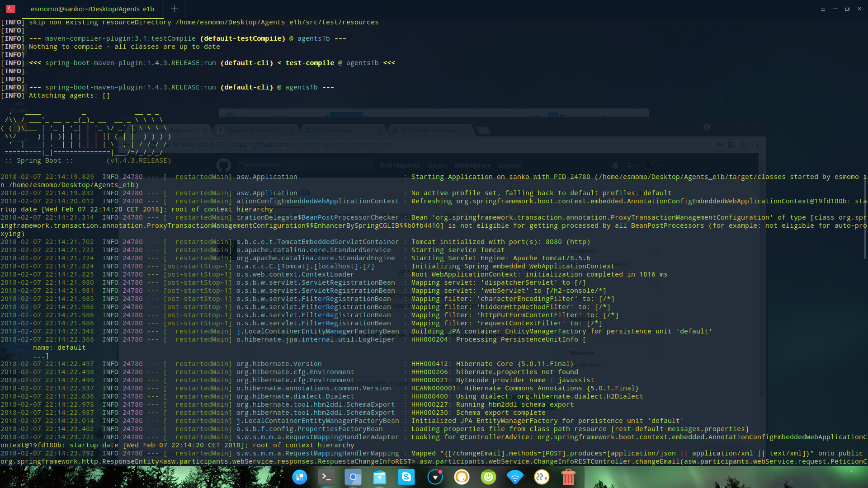Click the orange ring dock icon
Image resolution: width=868 pixels, height=488 pixels.
(x=462, y=477)
